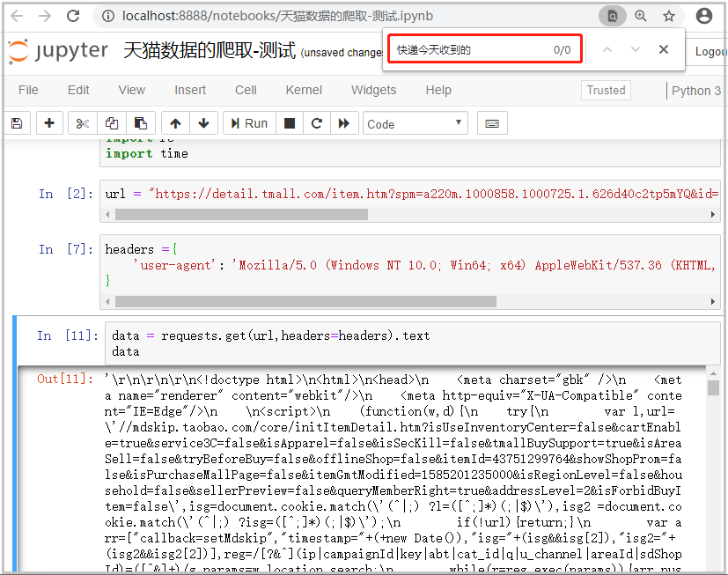Cut selected cells with scissors icon

(x=83, y=123)
